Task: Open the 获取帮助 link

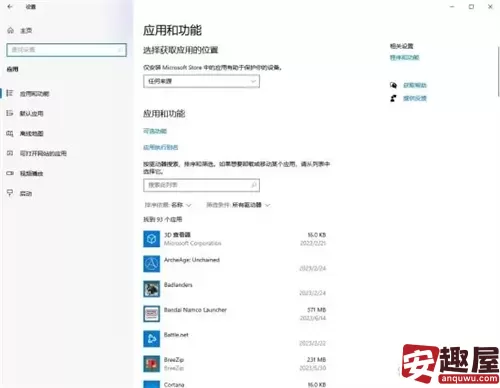Action: pos(415,85)
